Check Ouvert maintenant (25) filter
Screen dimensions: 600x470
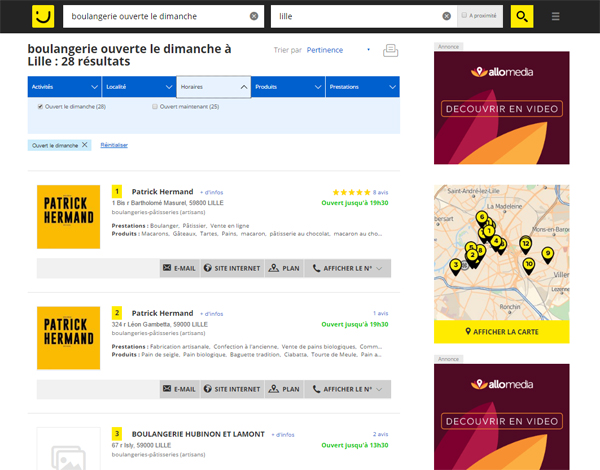pyautogui.click(x=155, y=106)
